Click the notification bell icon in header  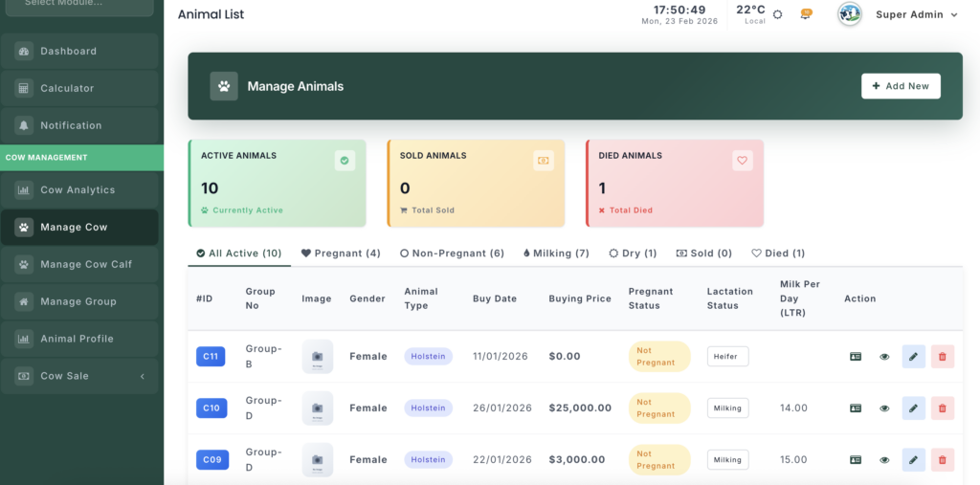click(806, 14)
